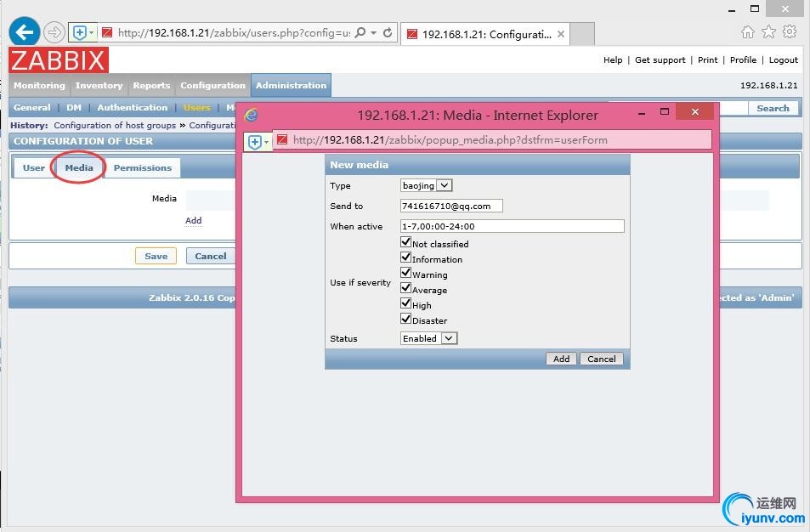Open the browser home icon
The width and height of the screenshot is (810, 532).
coord(747,32)
